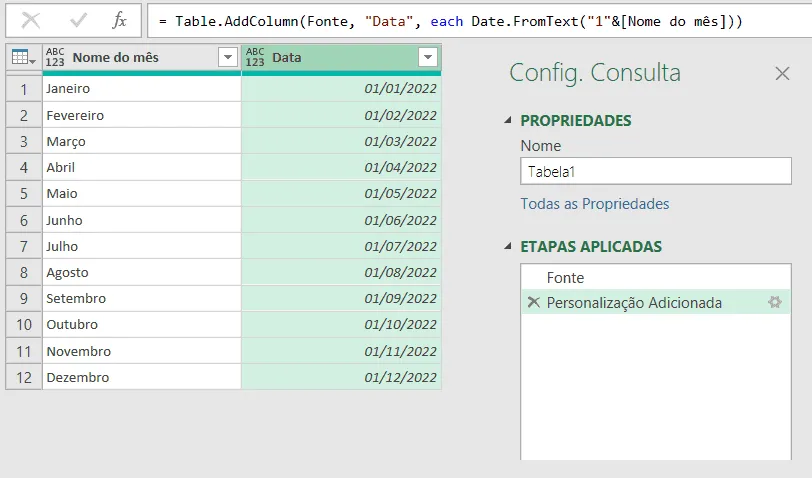The height and width of the screenshot is (478, 812).
Task: Click the 01/02/2022 date cell
Action: click(x=341, y=115)
